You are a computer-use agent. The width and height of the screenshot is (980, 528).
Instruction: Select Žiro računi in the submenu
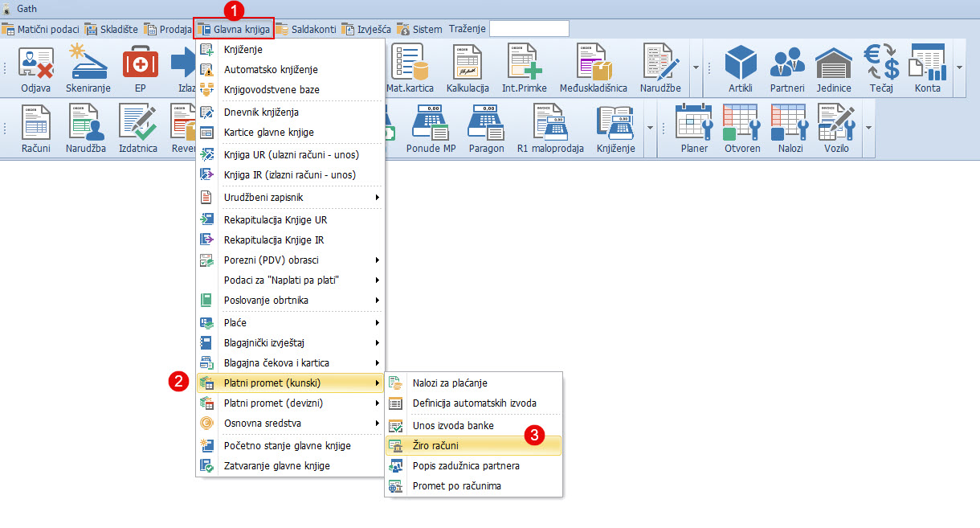[x=473, y=444]
